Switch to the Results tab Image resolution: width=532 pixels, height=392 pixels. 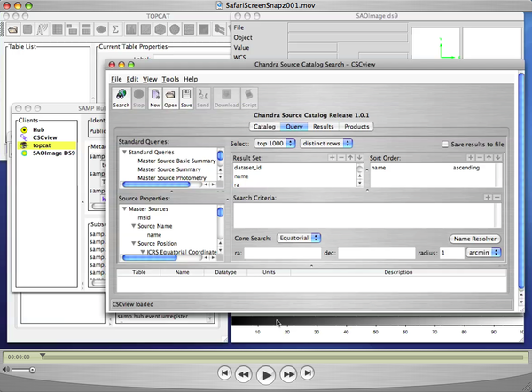(324, 127)
